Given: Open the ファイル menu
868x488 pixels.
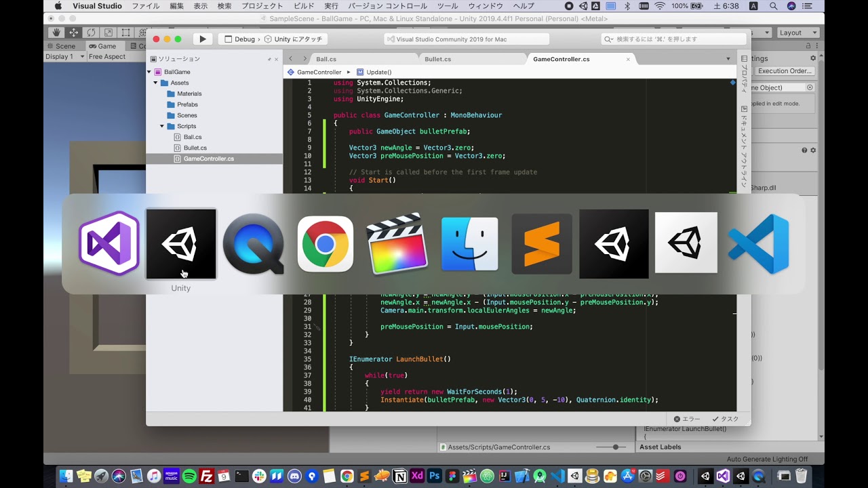Looking at the screenshot, I should 146,6.
